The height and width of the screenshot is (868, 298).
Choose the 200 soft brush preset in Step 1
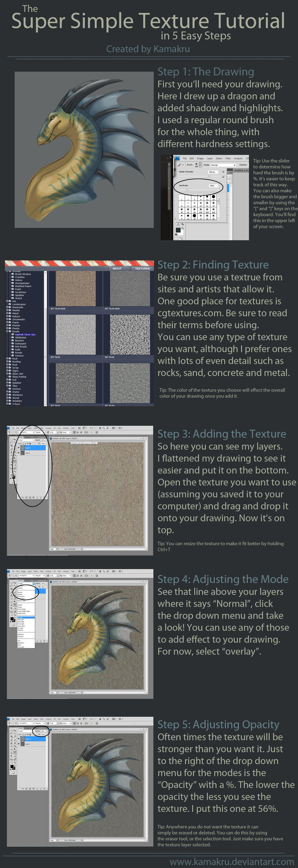point(207,211)
